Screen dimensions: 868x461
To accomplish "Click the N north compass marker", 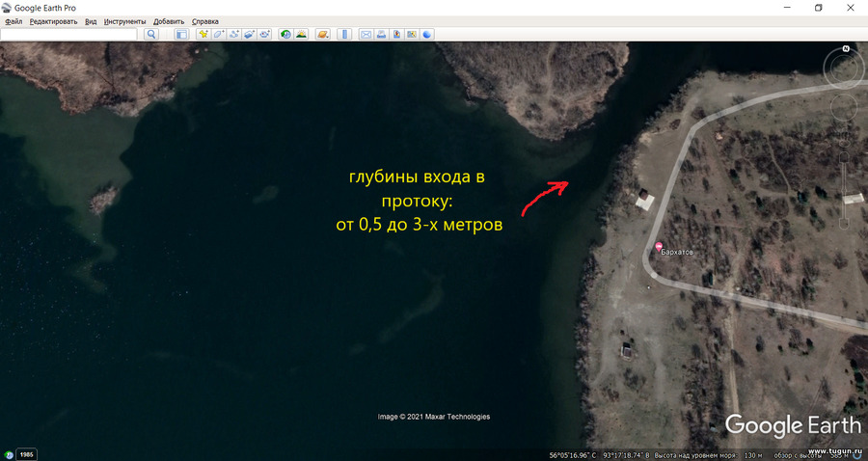I will tap(845, 48).
